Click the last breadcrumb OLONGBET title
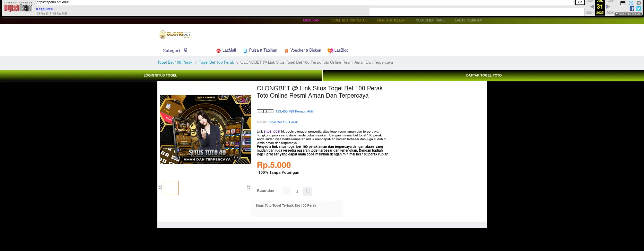Viewport: 644px width, 251px height. point(316,62)
